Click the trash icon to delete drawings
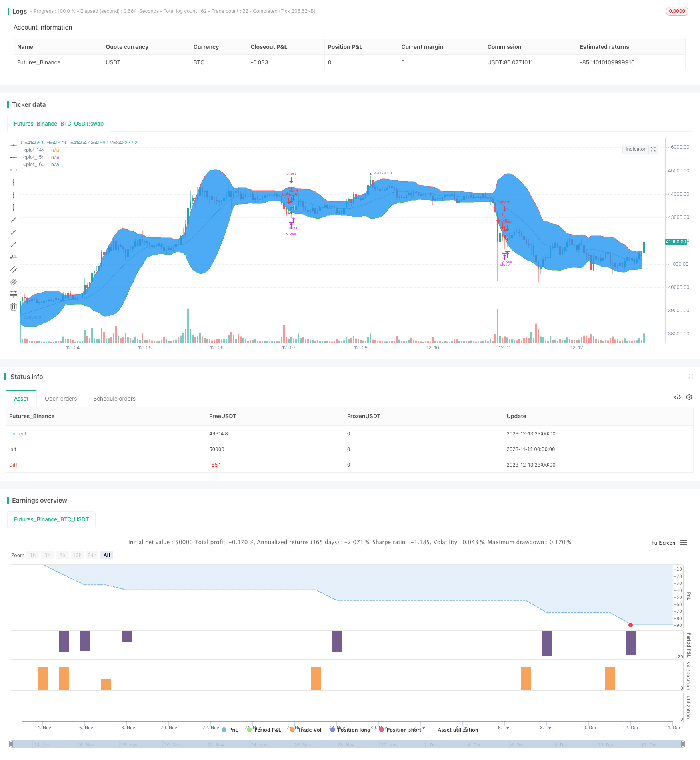Screen dimensions: 700x760 pyautogui.click(x=14, y=307)
